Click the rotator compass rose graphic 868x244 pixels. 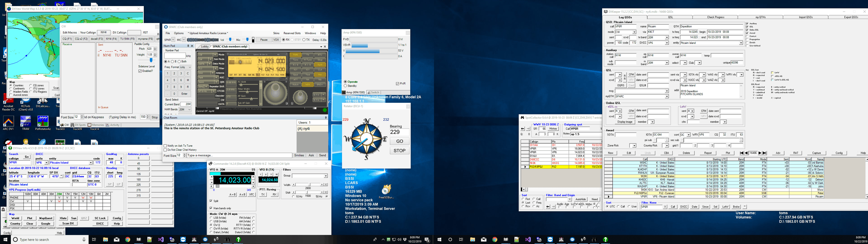[x=366, y=139]
